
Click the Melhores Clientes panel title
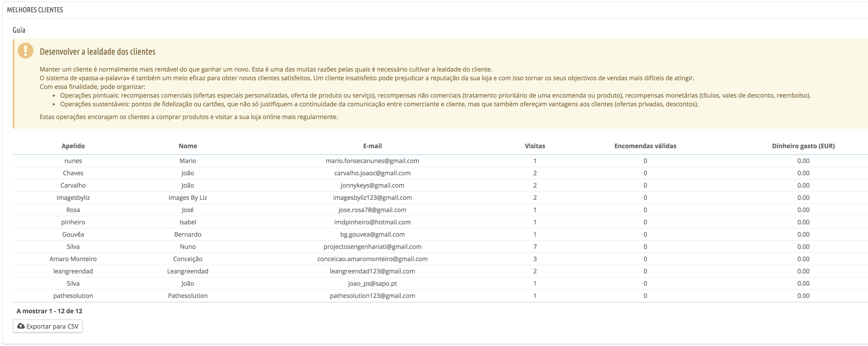35,10
